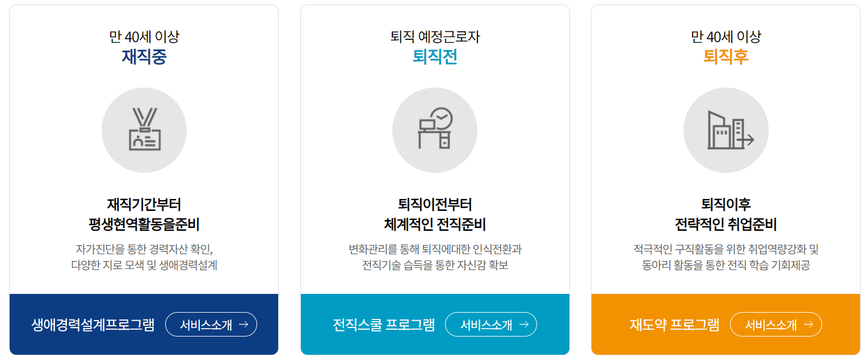Select the 전직스쿨 프로그램 label
This screenshot has height=357, width=868.
[x=381, y=324]
